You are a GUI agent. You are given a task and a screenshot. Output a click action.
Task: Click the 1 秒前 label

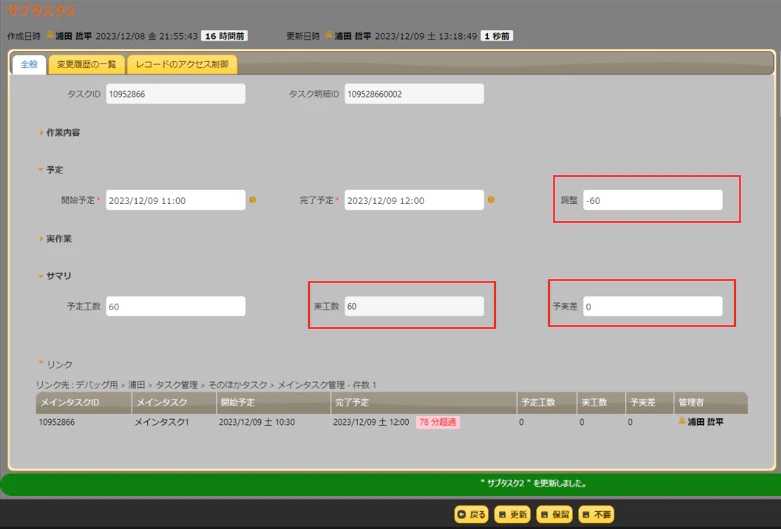(x=497, y=36)
